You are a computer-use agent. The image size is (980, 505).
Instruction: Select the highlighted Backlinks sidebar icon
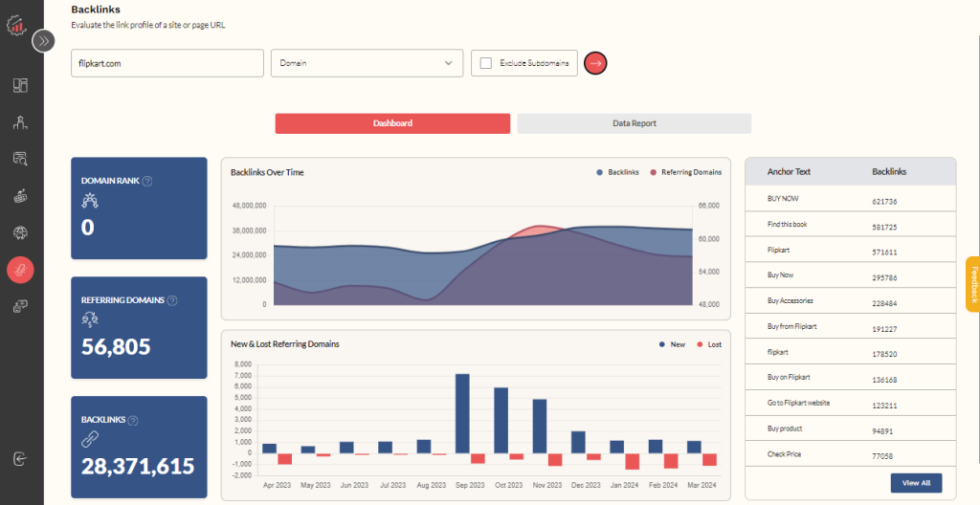pyautogui.click(x=20, y=270)
